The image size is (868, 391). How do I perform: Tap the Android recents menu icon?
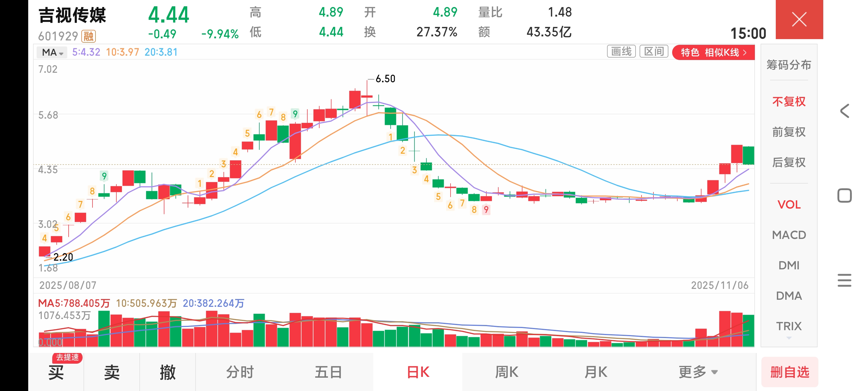844,280
